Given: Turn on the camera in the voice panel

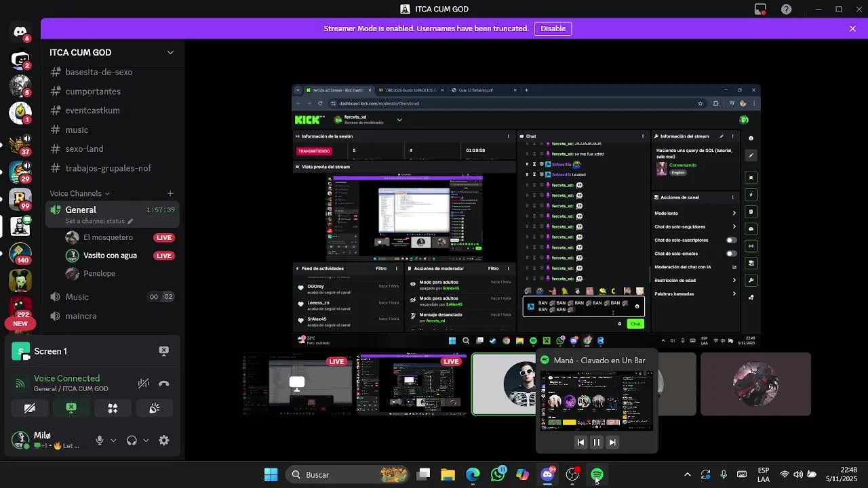Looking at the screenshot, I should (x=29, y=408).
